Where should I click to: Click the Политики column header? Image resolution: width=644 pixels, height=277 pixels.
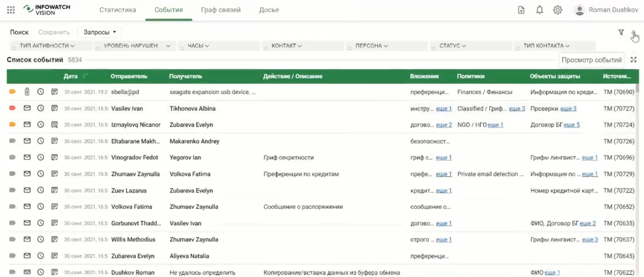tap(470, 76)
